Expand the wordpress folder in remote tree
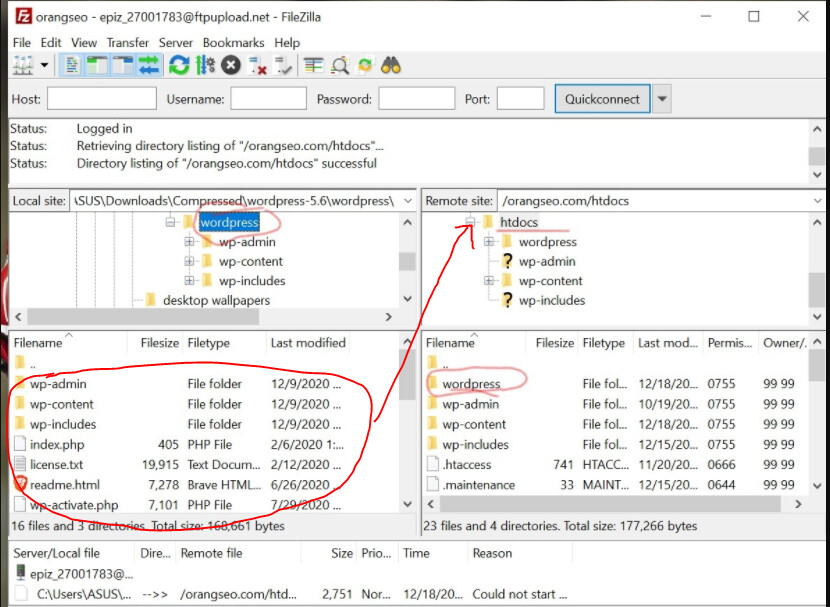This screenshot has height=607, width=830. [489, 242]
